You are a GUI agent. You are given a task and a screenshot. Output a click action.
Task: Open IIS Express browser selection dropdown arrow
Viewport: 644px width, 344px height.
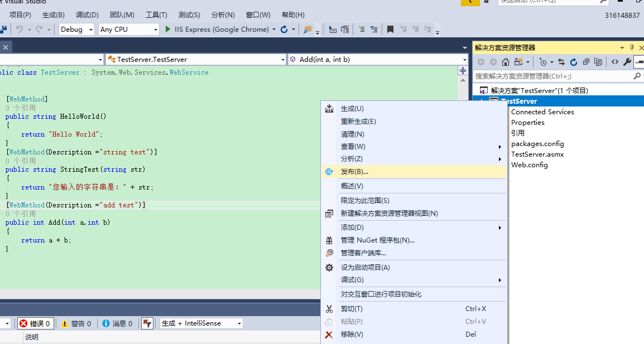click(x=274, y=30)
